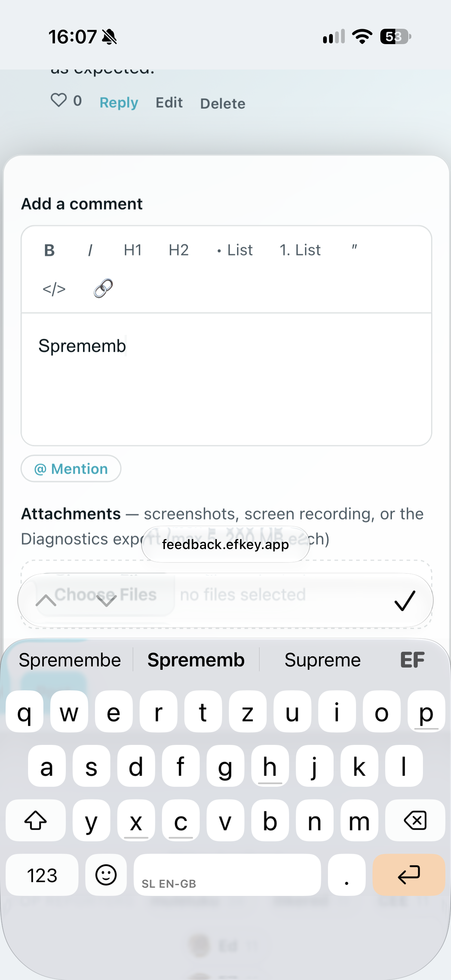Screen dimensions: 451x980
Task: Like the comment with heart icon
Action: (x=59, y=101)
